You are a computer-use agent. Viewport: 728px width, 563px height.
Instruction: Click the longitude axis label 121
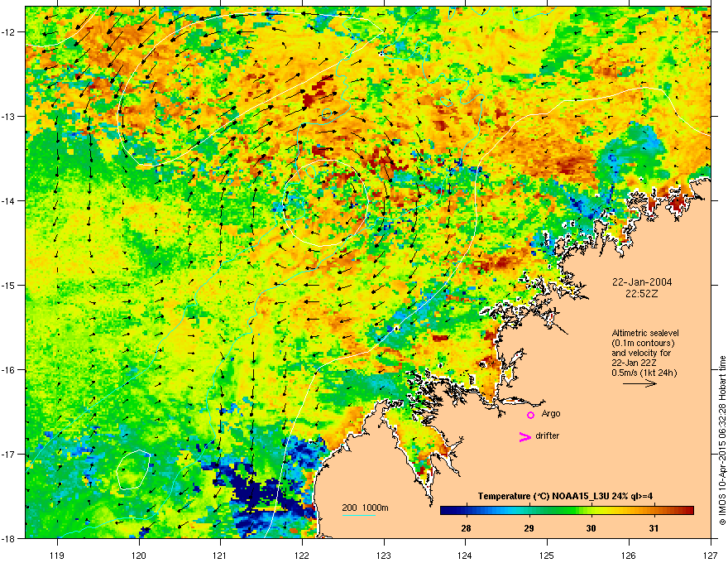tap(221, 555)
